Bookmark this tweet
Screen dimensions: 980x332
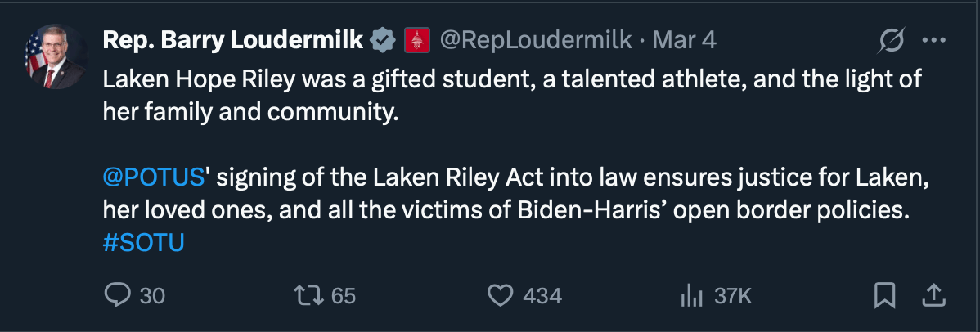[884, 296]
